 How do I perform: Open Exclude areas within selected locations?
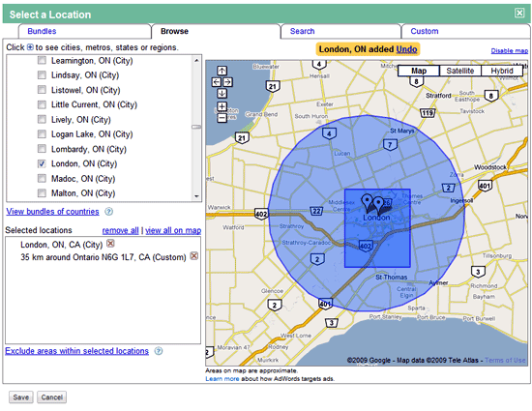[76, 351]
